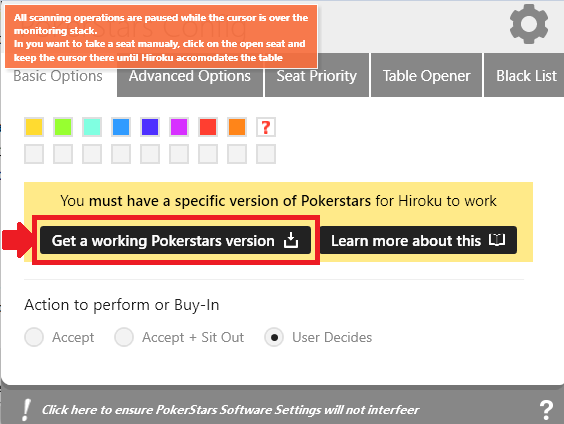The height and width of the screenshot is (424, 564).
Task: Pick the yellow color swatch
Action: click(x=34, y=127)
